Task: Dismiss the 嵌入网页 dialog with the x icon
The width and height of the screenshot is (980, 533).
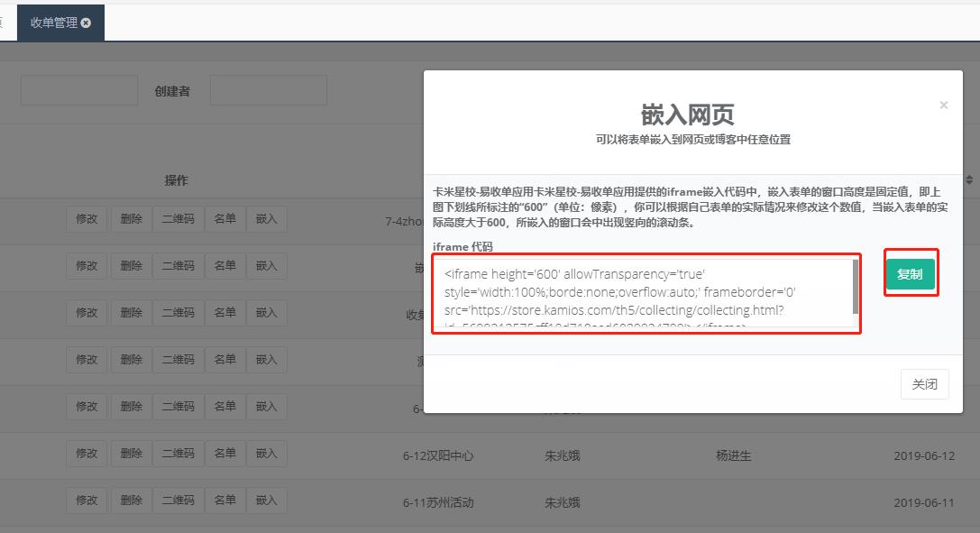Action: coord(944,105)
